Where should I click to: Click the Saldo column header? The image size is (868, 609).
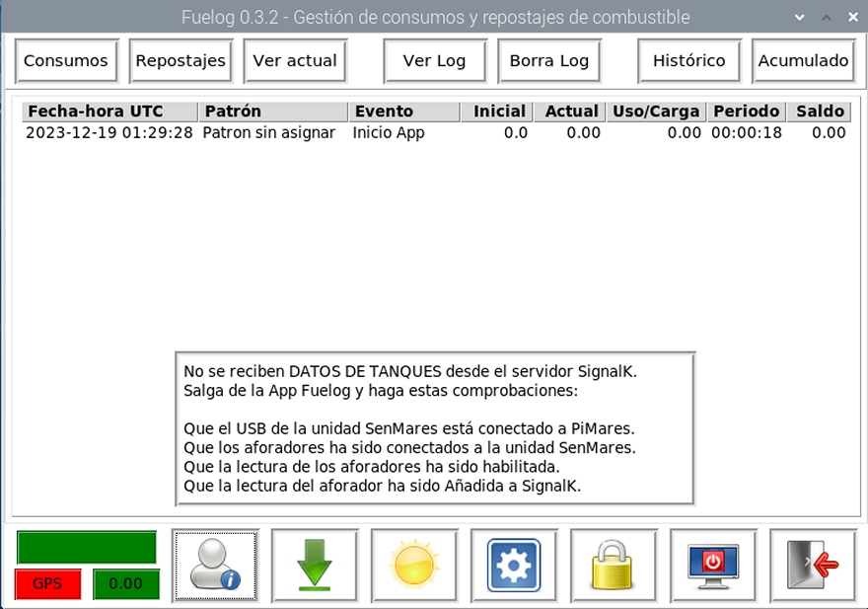click(x=821, y=112)
